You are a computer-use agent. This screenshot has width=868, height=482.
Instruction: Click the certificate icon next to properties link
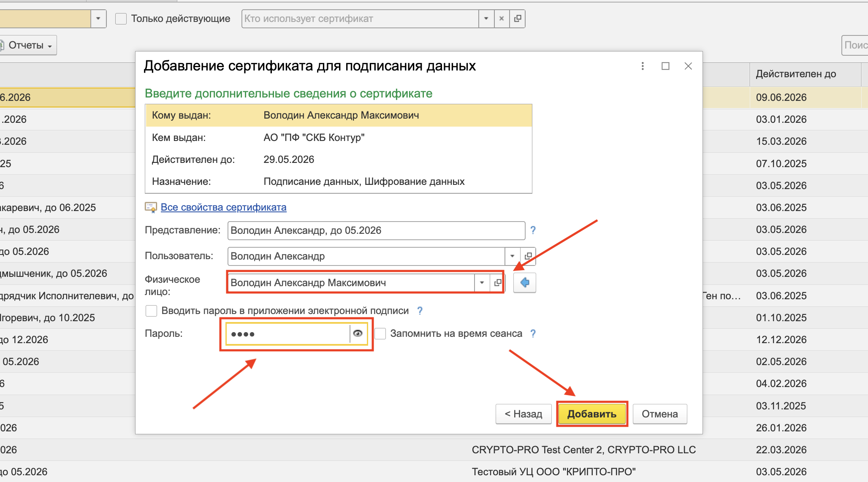click(151, 207)
